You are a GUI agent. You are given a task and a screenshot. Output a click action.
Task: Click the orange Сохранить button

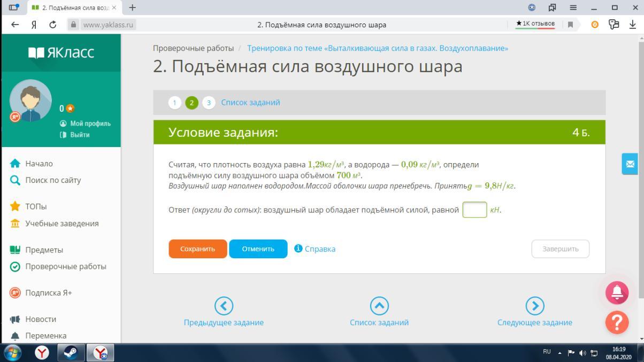tap(198, 249)
